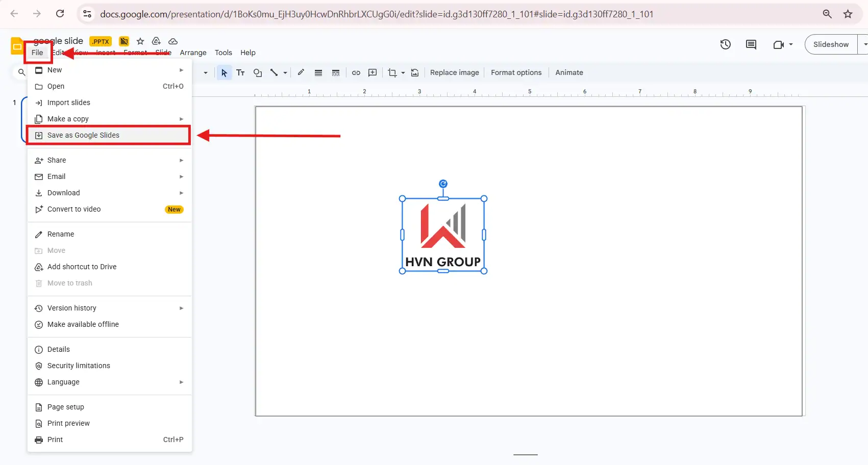Expand the Language submenu

click(x=109, y=382)
